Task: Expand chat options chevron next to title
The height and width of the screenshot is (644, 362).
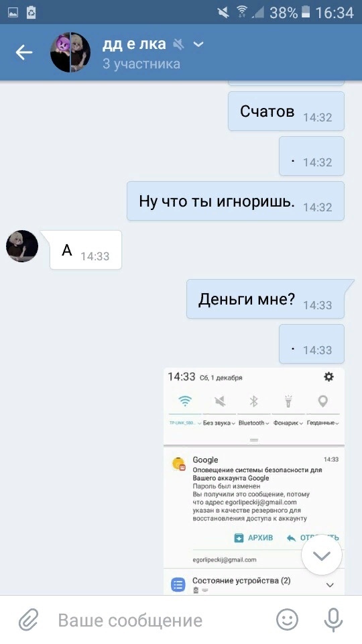Action: tap(198, 44)
